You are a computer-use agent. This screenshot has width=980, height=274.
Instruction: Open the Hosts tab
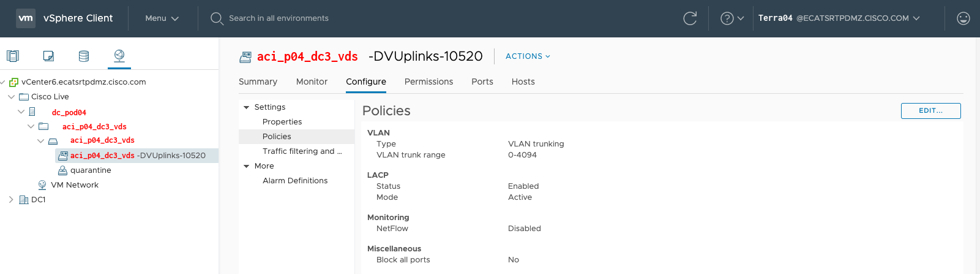523,82
